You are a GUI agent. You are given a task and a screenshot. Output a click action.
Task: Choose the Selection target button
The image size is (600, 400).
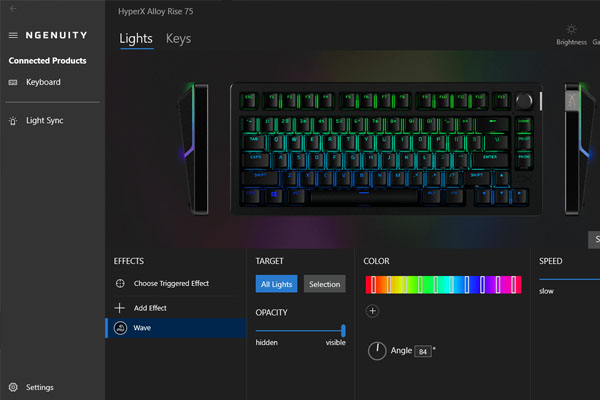(324, 284)
